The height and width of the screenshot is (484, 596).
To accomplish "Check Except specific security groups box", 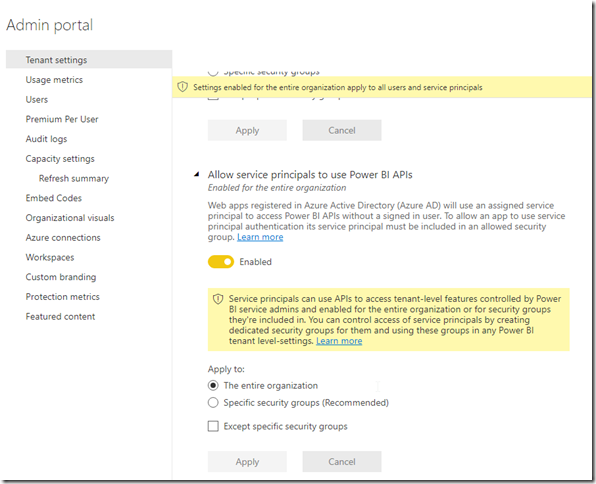I will [x=213, y=426].
